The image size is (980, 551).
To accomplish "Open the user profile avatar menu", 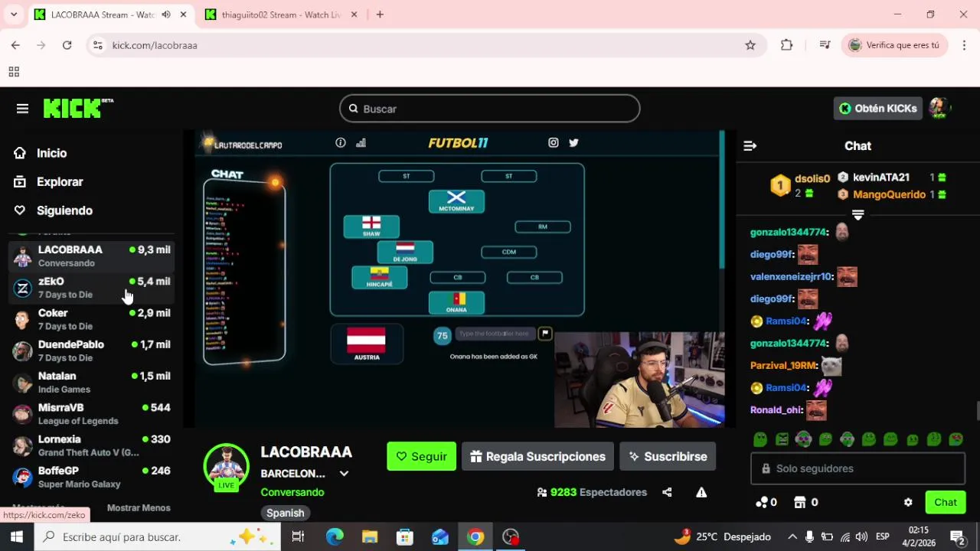I will coord(939,109).
